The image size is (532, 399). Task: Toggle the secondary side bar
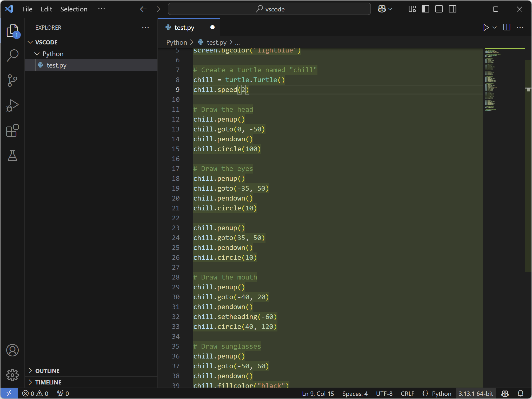point(452,9)
